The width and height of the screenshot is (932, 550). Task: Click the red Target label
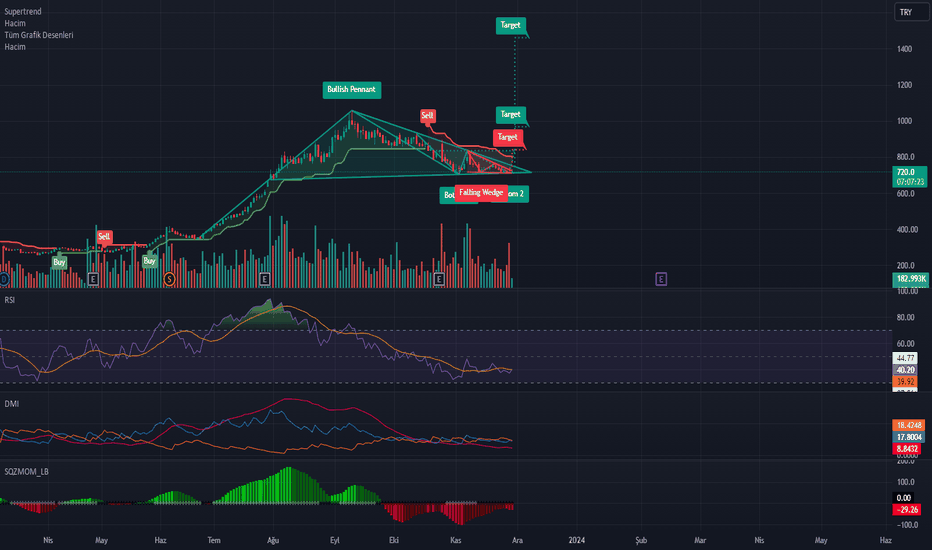(508, 137)
